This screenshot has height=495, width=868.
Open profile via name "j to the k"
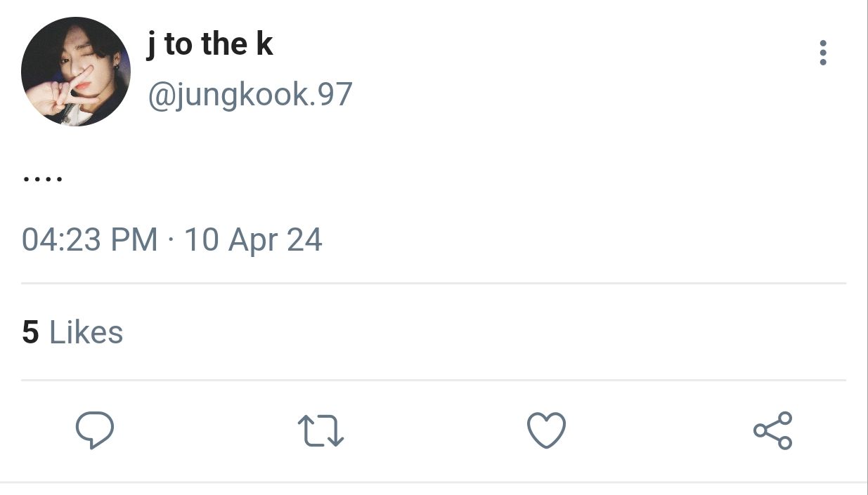tap(209, 45)
